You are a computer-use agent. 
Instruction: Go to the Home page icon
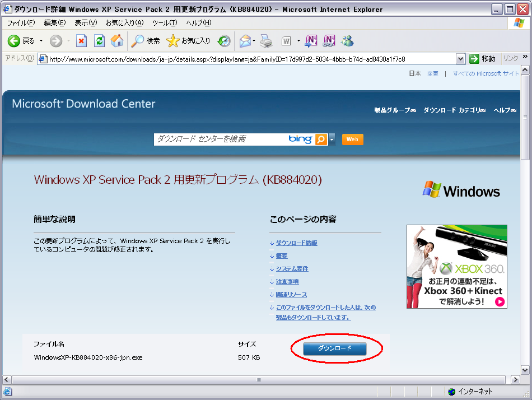click(117, 41)
